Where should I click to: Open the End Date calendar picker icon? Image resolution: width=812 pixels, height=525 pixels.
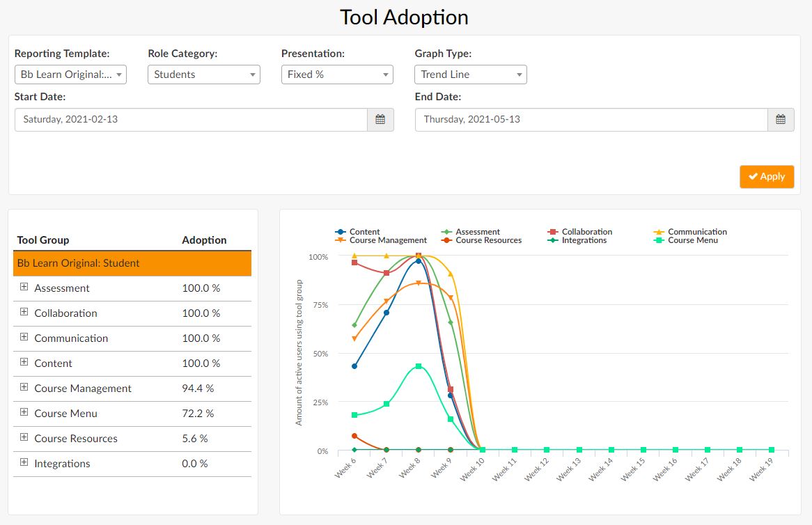[x=781, y=120]
